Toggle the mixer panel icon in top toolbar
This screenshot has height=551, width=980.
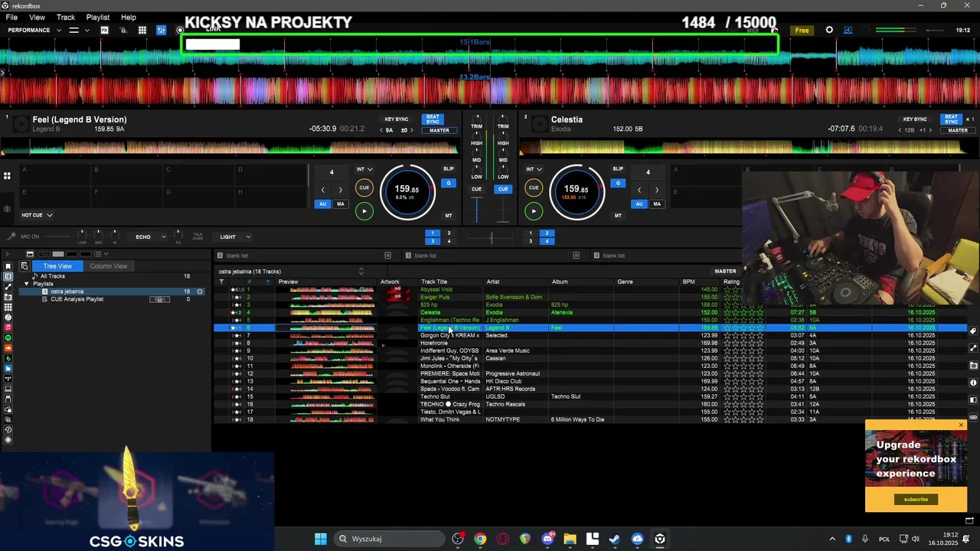coord(162,31)
